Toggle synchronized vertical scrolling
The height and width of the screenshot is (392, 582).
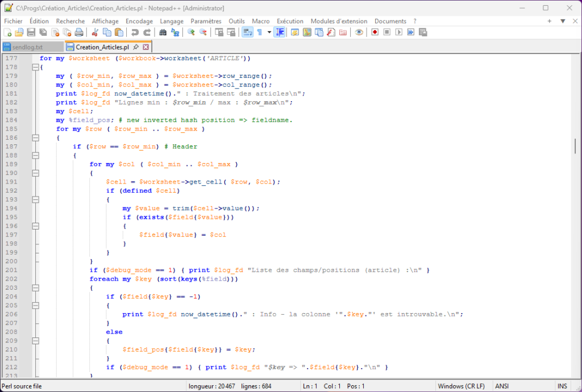pyautogui.click(x=219, y=32)
